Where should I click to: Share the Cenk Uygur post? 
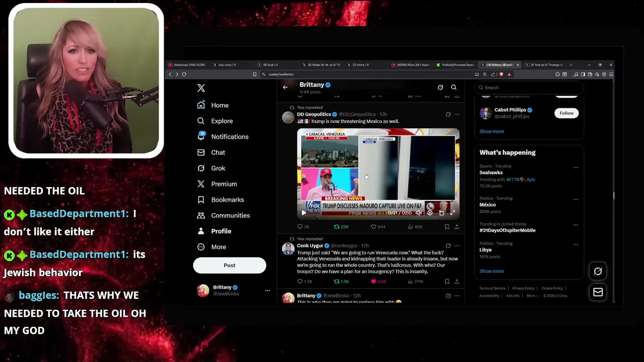pyautogui.click(x=457, y=282)
